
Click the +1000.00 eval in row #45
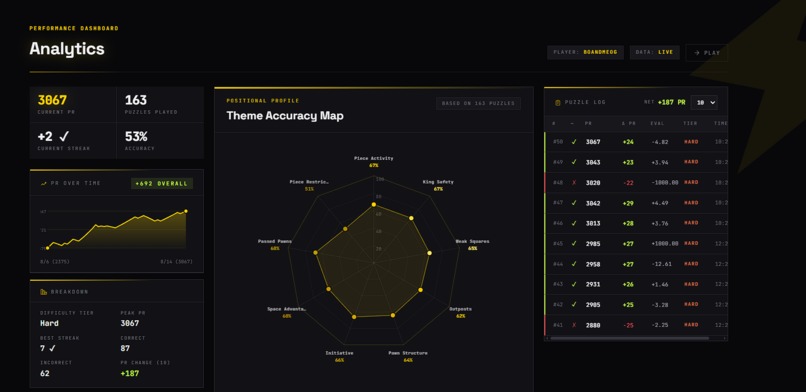coord(664,244)
